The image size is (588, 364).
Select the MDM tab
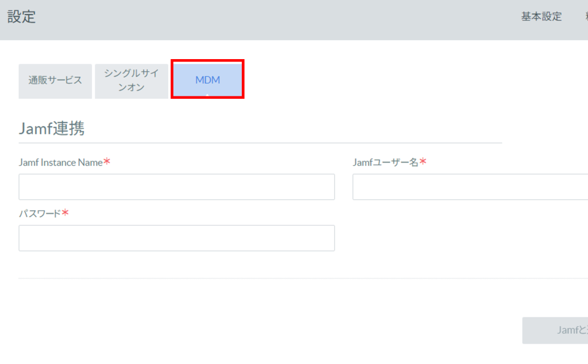[207, 80]
